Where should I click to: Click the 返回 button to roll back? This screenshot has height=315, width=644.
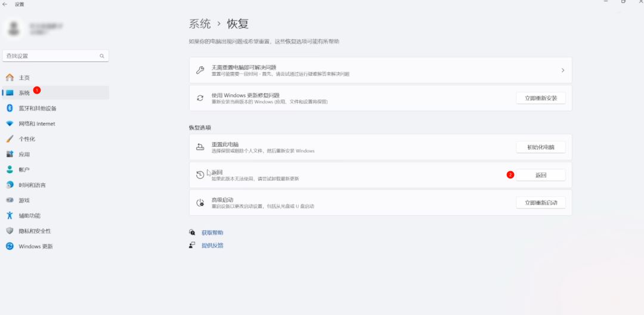click(x=540, y=175)
